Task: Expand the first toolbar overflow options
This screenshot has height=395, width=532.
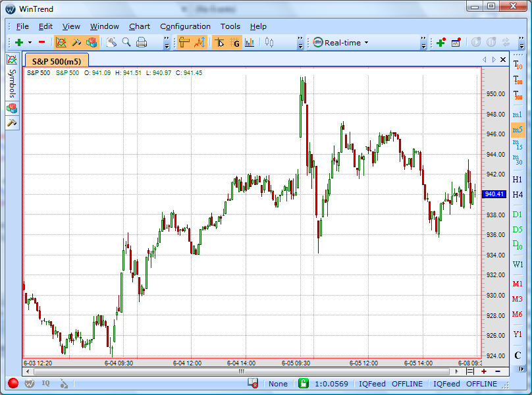Action: (x=167, y=42)
